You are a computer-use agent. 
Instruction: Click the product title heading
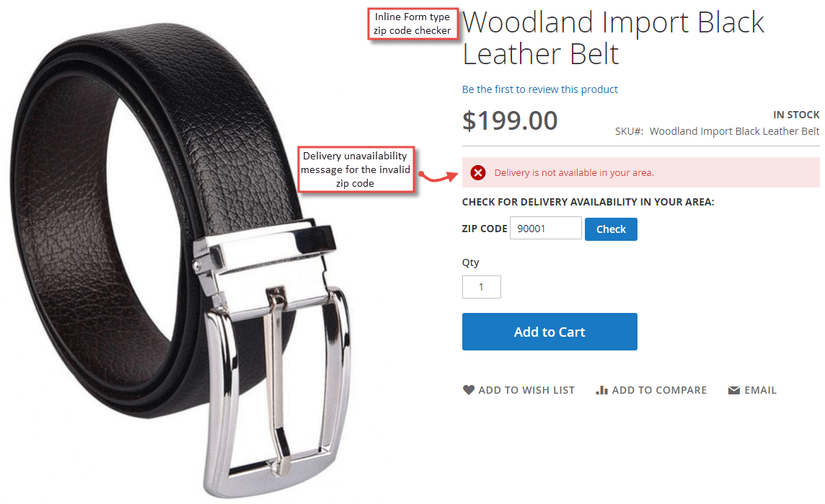click(613, 38)
